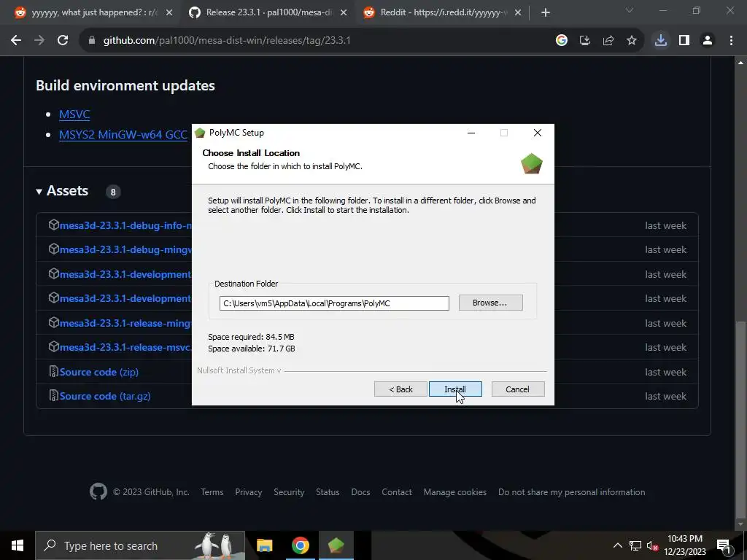Go forward in browser history
Image resolution: width=747 pixels, height=560 pixels.
pos(39,41)
